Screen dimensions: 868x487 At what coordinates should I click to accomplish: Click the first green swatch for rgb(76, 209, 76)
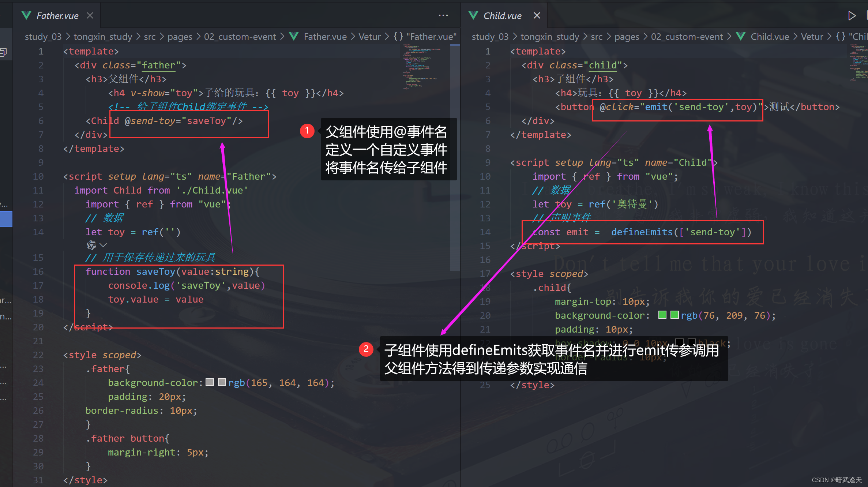(662, 315)
